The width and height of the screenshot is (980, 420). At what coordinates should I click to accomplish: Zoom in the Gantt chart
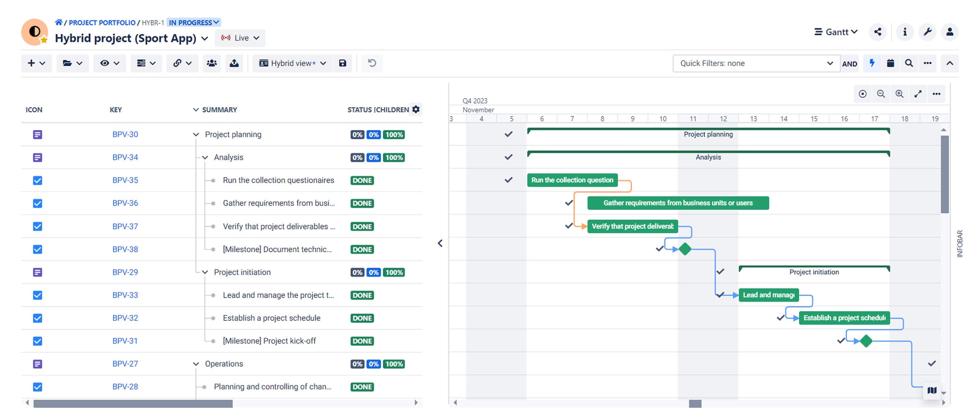coord(899,94)
